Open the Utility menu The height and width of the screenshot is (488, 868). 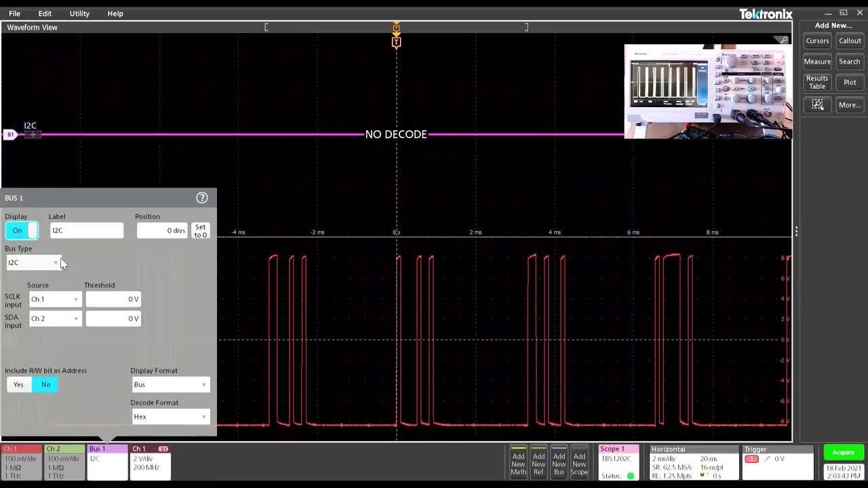[x=79, y=14]
